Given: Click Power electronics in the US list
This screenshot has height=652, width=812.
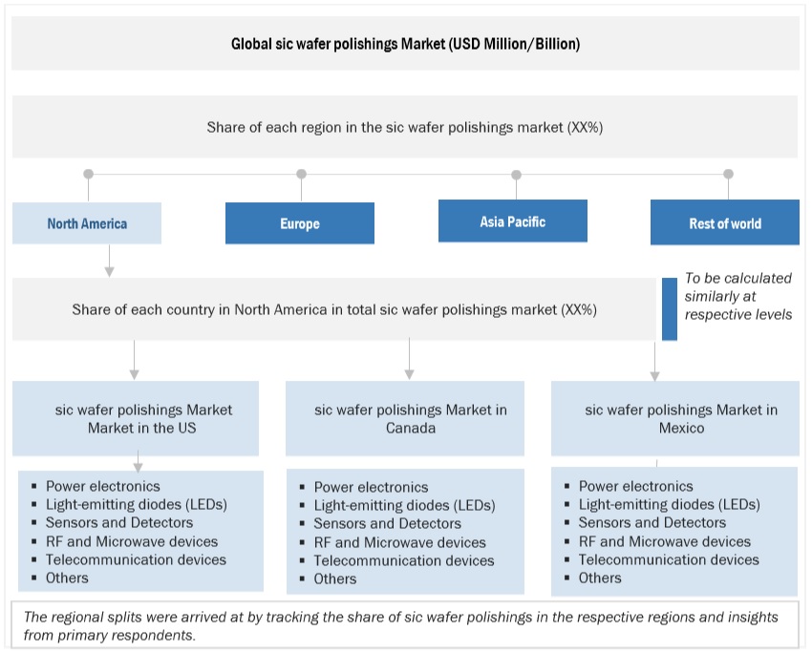Looking at the screenshot, I should [x=103, y=487].
